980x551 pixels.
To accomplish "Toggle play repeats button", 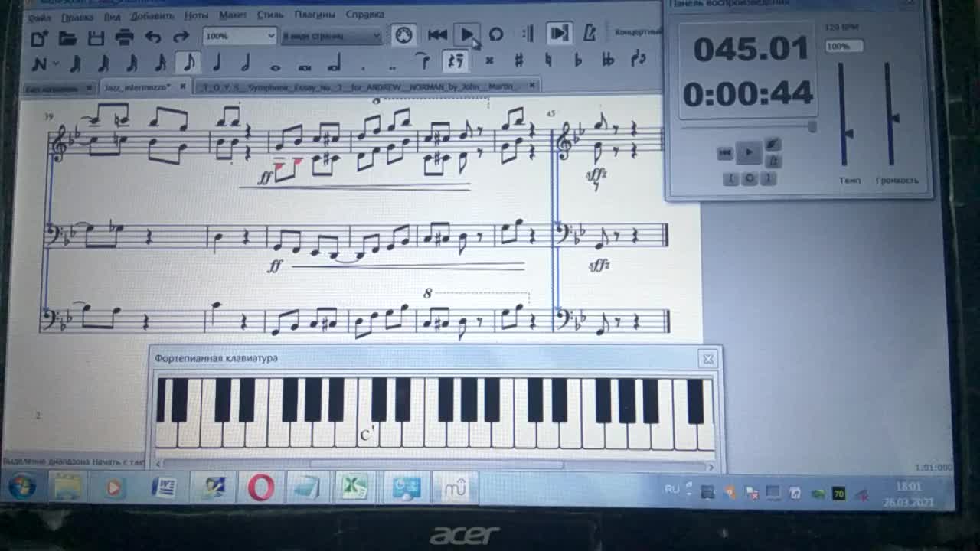I will 528,34.
